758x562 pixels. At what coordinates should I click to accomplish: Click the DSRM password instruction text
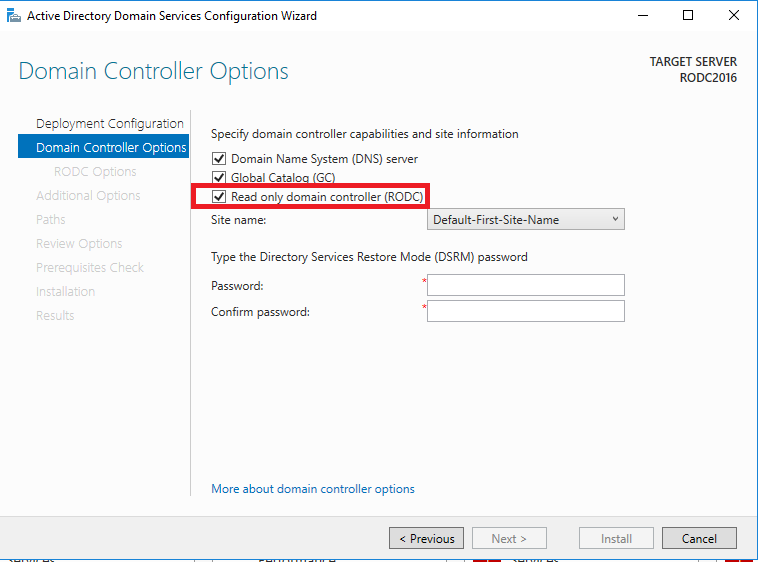point(369,257)
